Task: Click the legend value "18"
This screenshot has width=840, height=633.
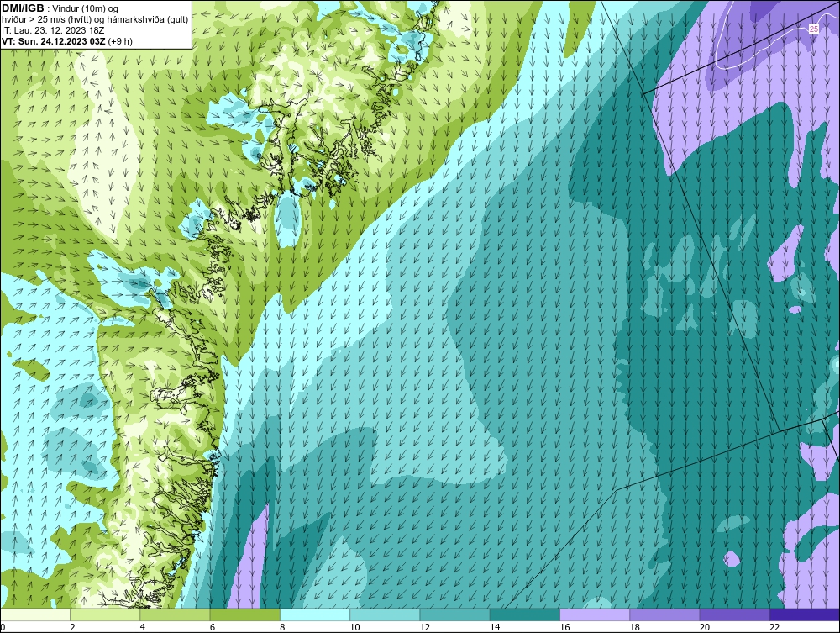Action: (635, 627)
